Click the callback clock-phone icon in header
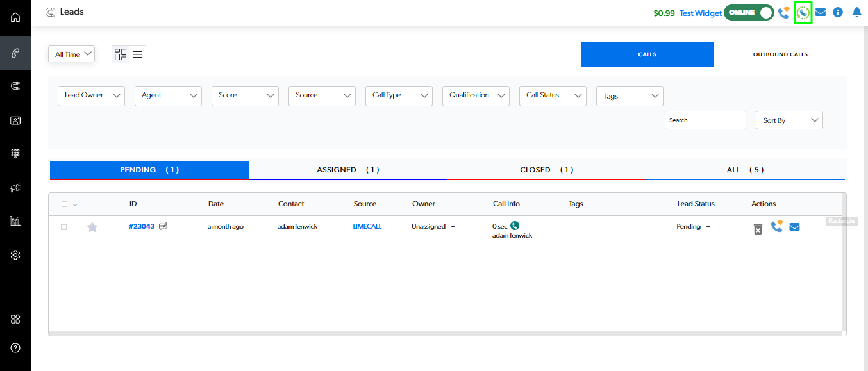Image resolution: width=868 pixels, height=371 pixels. coord(803,12)
